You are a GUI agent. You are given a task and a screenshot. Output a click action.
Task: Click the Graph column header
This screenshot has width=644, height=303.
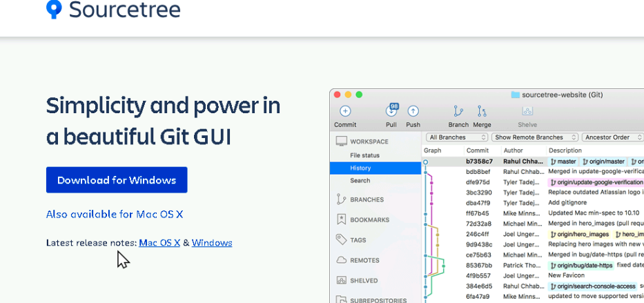(x=433, y=150)
